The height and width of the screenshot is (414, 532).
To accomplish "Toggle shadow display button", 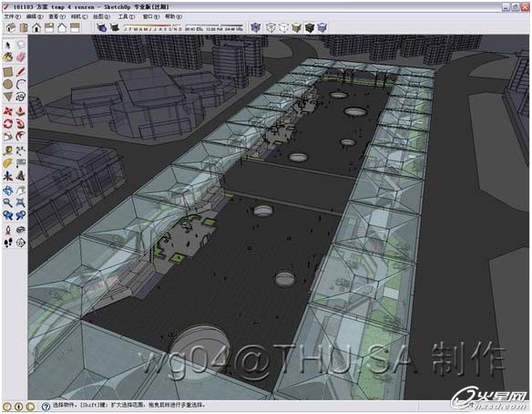I will (x=115, y=27).
